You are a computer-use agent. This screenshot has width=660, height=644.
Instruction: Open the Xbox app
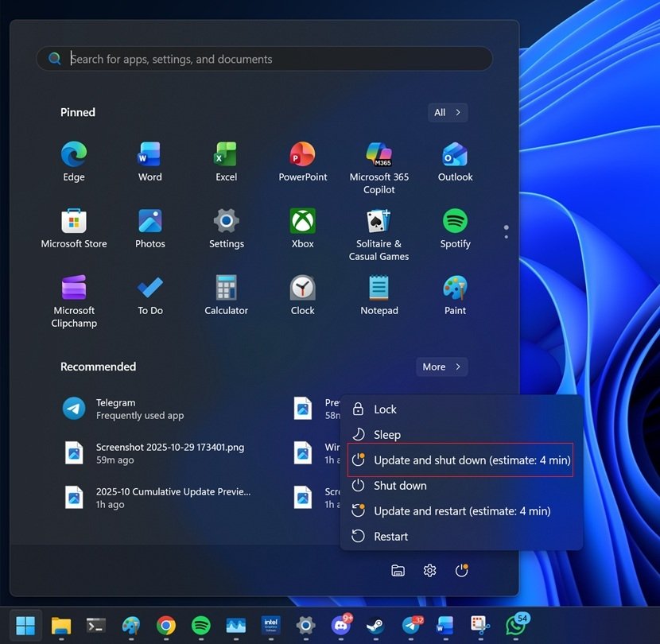click(x=302, y=227)
